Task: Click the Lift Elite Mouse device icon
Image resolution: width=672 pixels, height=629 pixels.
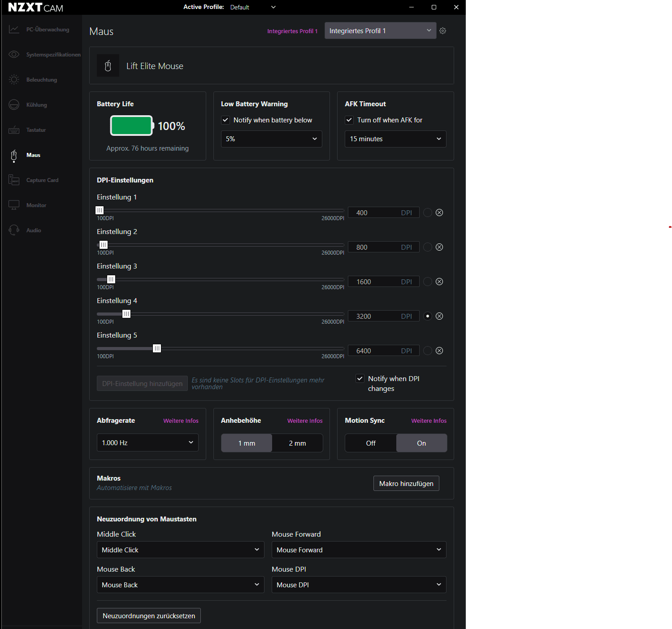Action: coord(108,66)
